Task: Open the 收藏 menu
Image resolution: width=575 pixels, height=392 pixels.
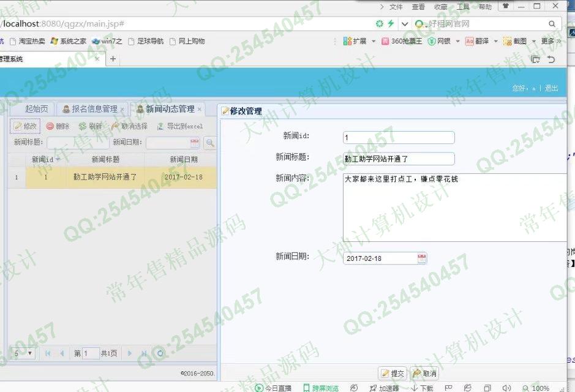Action: coord(440,7)
